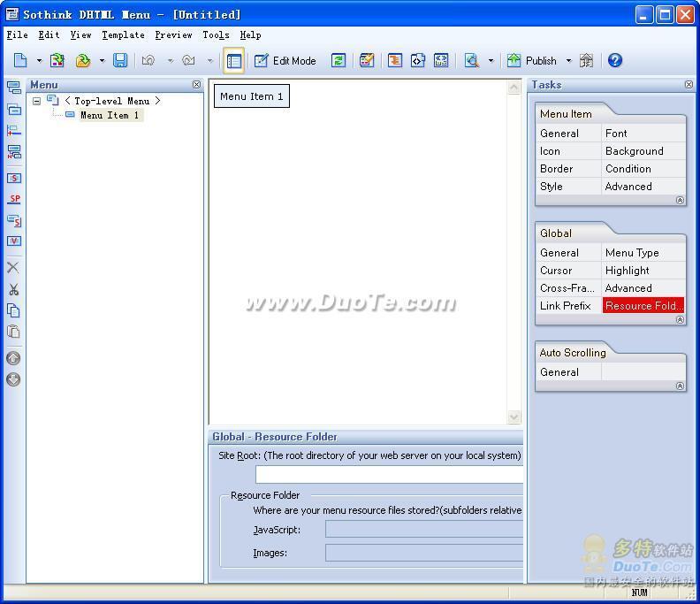Image resolution: width=700 pixels, height=604 pixels.
Task: Toggle the highlighted panel view icon
Action: point(233,60)
